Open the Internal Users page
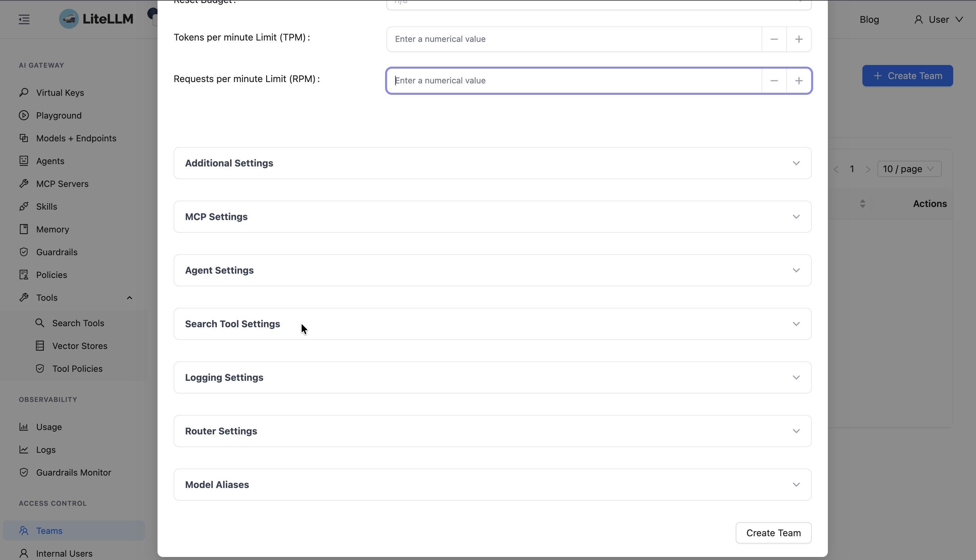Image resolution: width=976 pixels, height=560 pixels. pyautogui.click(x=64, y=553)
